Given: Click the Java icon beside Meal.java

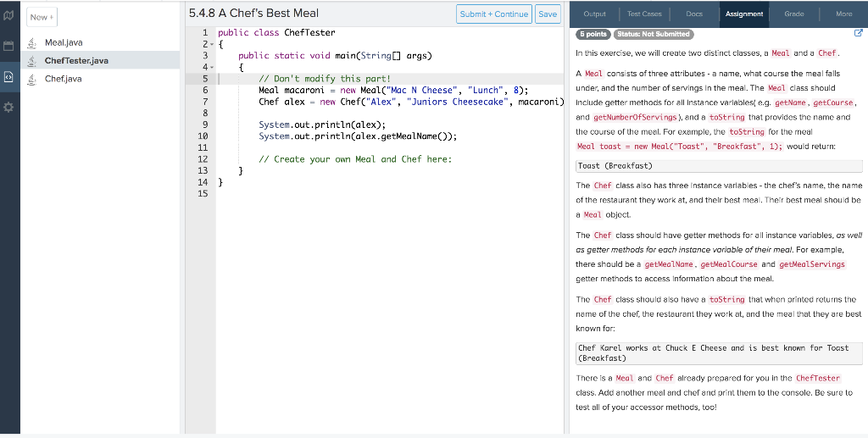Looking at the screenshot, I should tap(32, 42).
